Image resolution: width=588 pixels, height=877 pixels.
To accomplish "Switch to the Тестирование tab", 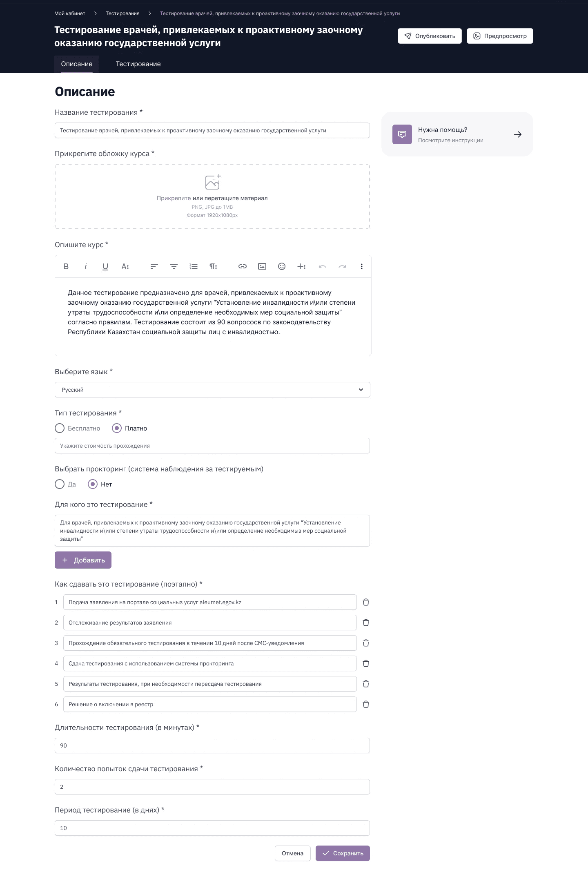I will click(138, 64).
